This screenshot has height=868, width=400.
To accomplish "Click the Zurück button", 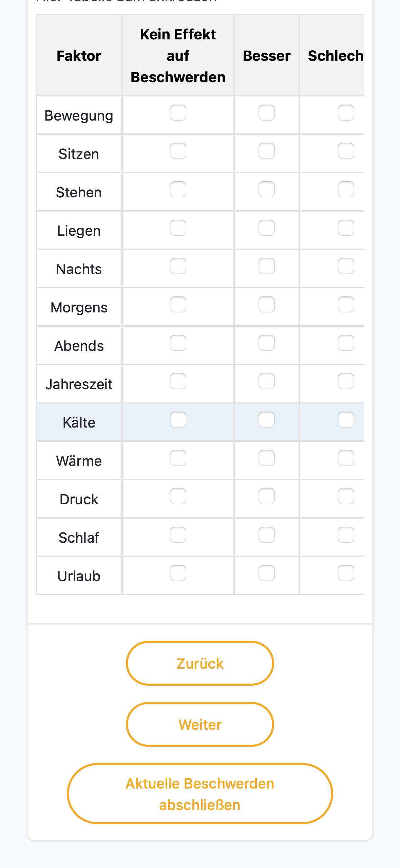I will coord(200,663).
